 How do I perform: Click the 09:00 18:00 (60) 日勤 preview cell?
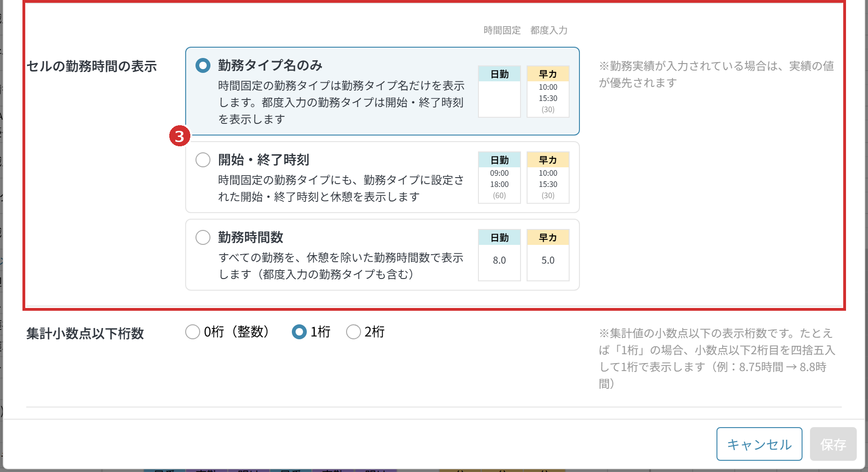(x=499, y=178)
